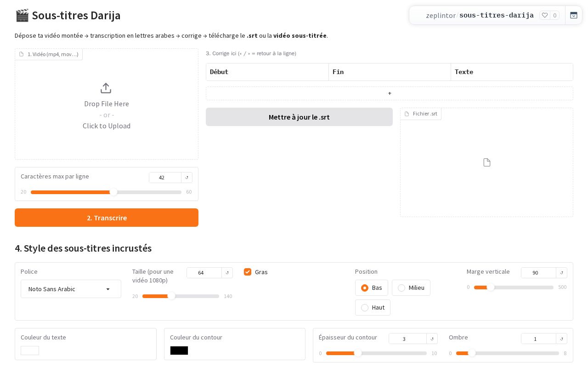
Task: Click the heart like icon
Action: click(x=545, y=15)
